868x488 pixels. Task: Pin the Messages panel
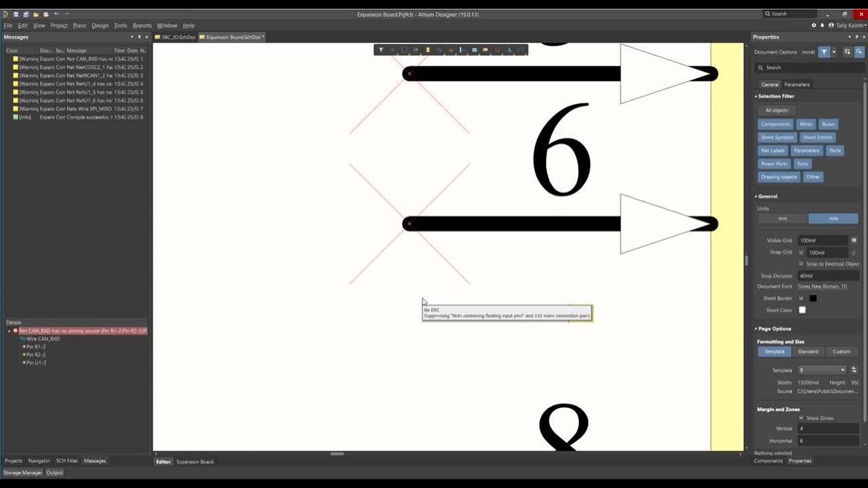139,37
